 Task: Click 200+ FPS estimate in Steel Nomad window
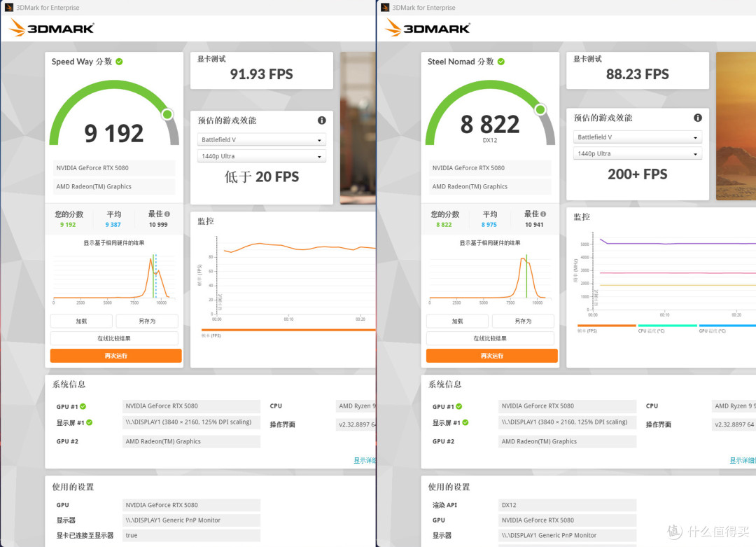(638, 174)
